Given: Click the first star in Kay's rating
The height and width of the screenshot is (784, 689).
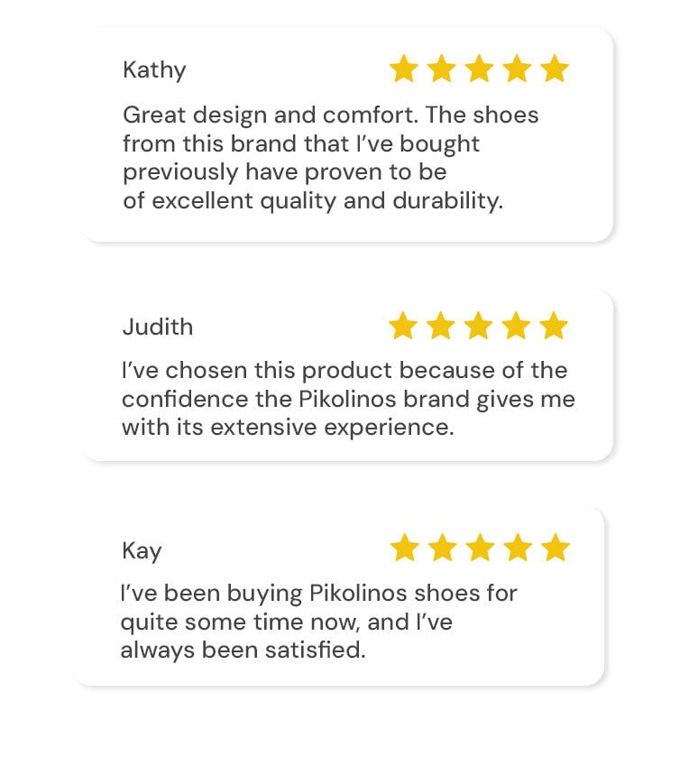Looking at the screenshot, I should (x=405, y=548).
